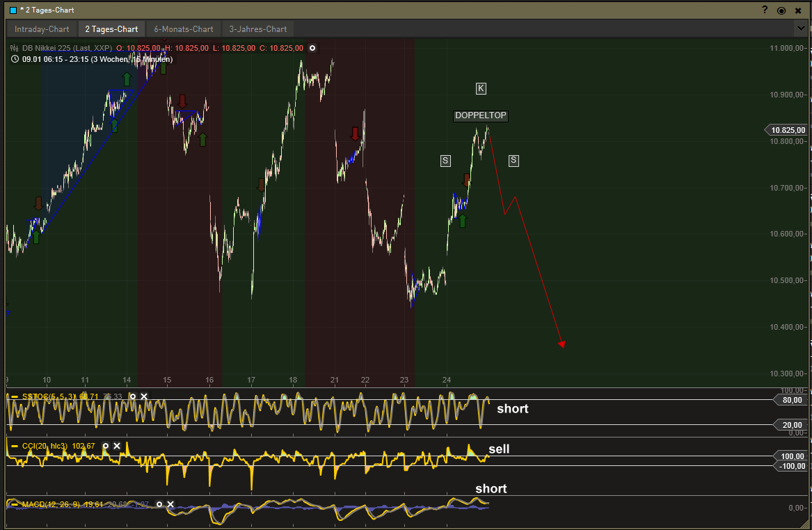Screen dimensions: 812x530
Task: Open the 6-Monats-Chart tab
Action: [x=183, y=29]
